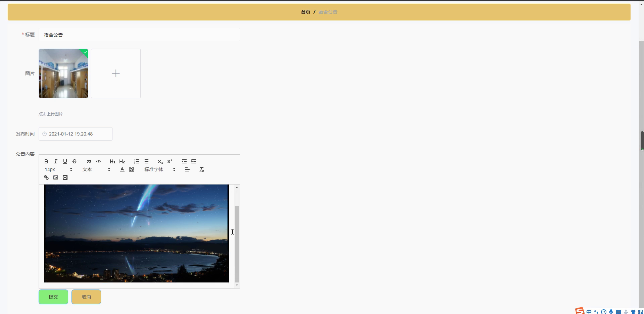The height and width of the screenshot is (314, 644).
Task: Increase paragraph indent
Action: (194, 161)
